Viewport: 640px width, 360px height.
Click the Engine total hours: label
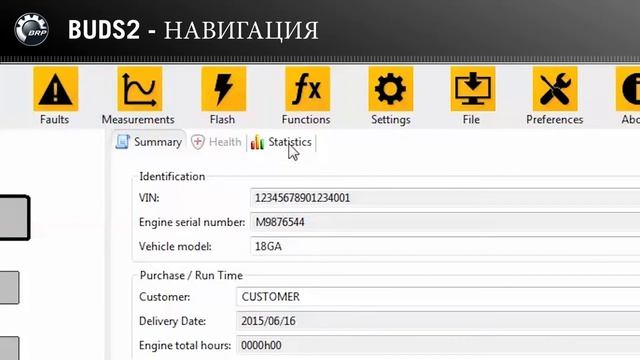click(x=185, y=345)
